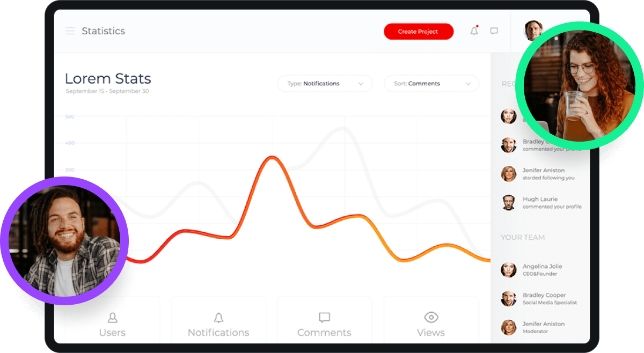
Task: Open the Sort: Comments dropdown
Action: 431,84
